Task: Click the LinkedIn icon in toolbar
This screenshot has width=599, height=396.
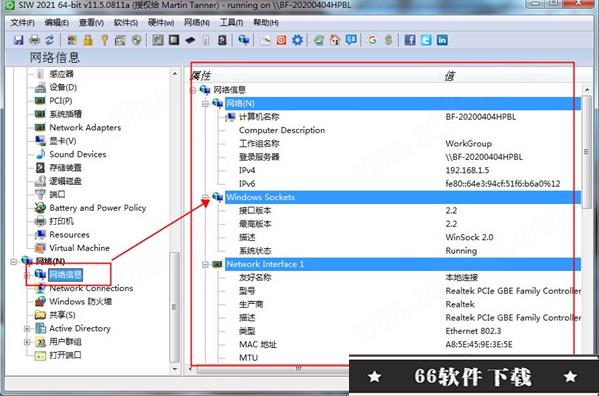Action: pyautogui.click(x=442, y=40)
